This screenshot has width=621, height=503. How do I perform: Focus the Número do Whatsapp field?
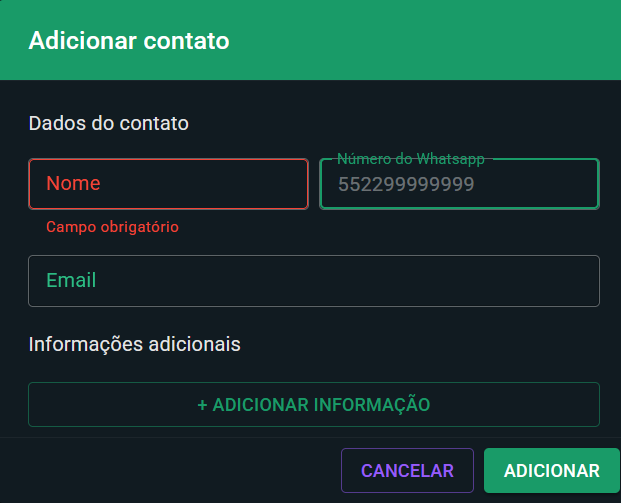click(459, 184)
